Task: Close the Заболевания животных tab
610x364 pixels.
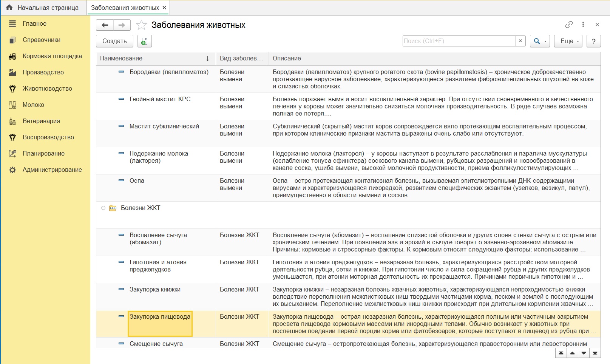Action: click(164, 8)
